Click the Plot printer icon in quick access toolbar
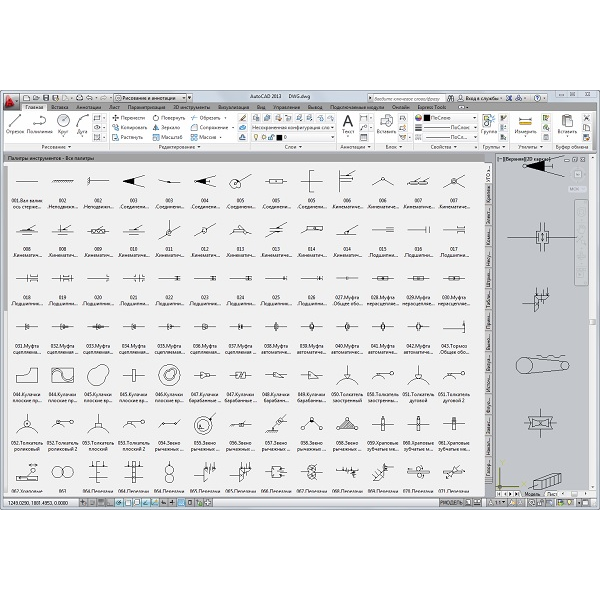Image resolution: width=600 pixels, height=600 pixels. [80, 98]
